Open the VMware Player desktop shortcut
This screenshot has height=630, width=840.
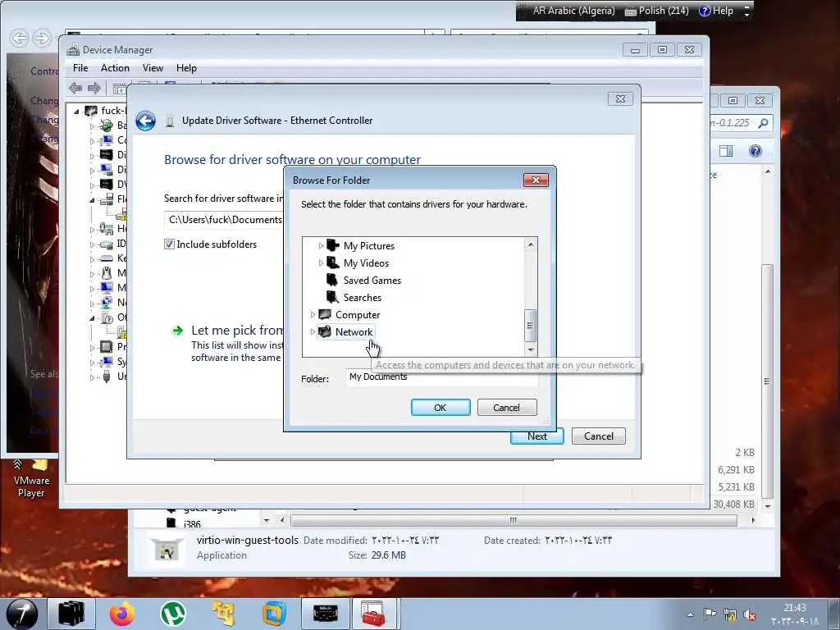[x=31, y=477]
